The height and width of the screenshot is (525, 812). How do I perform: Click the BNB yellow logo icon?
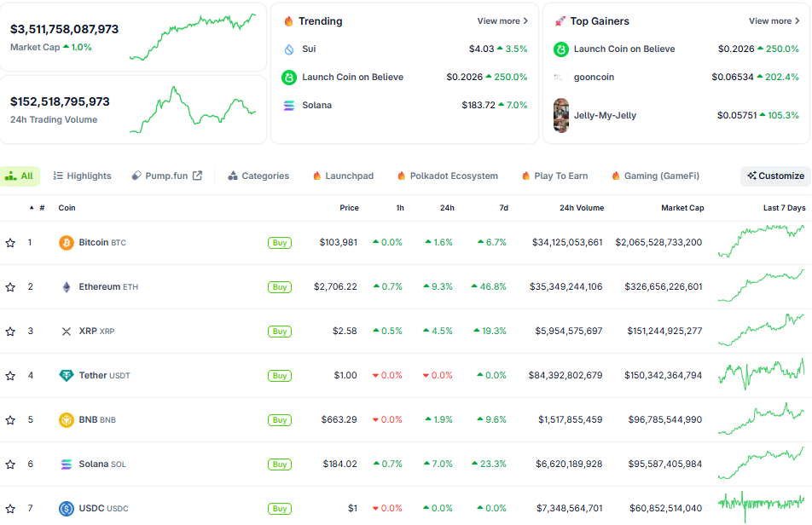(x=67, y=420)
